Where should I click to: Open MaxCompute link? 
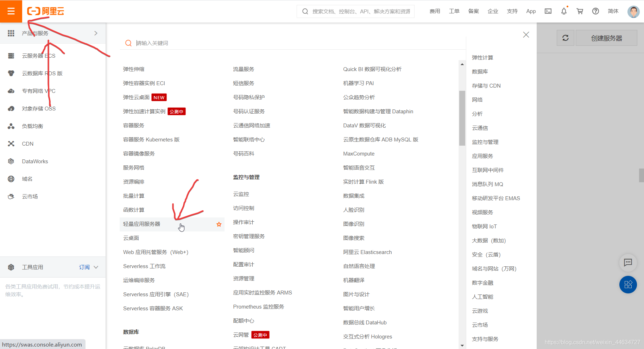(359, 154)
